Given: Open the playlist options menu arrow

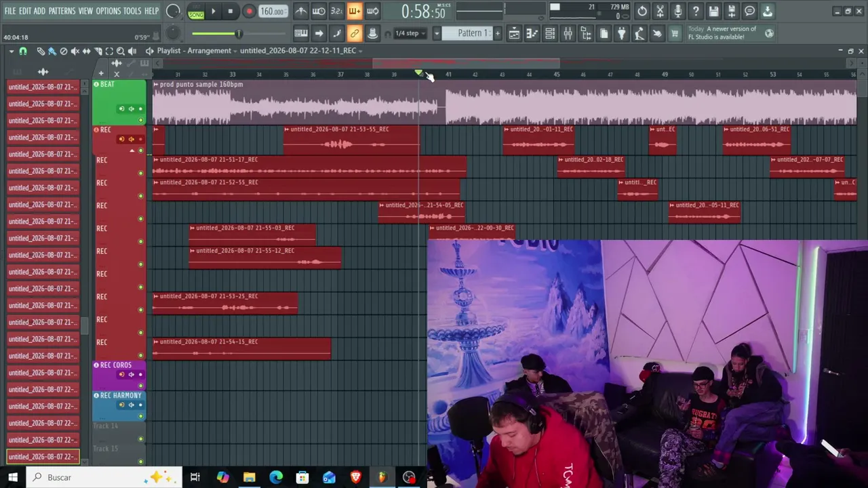Looking at the screenshot, I should coord(11,51).
